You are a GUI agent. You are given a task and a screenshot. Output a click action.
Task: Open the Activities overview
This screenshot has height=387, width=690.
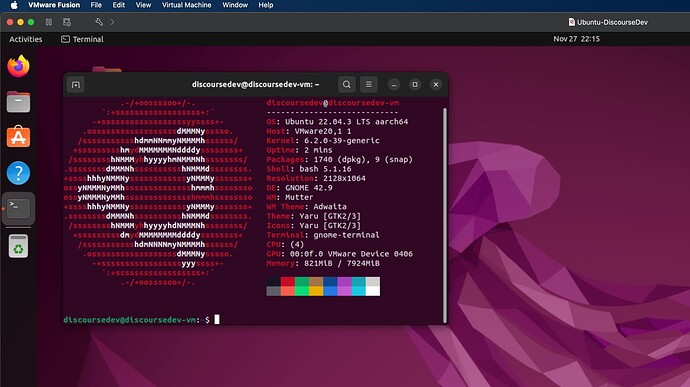(x=26, y=39)
